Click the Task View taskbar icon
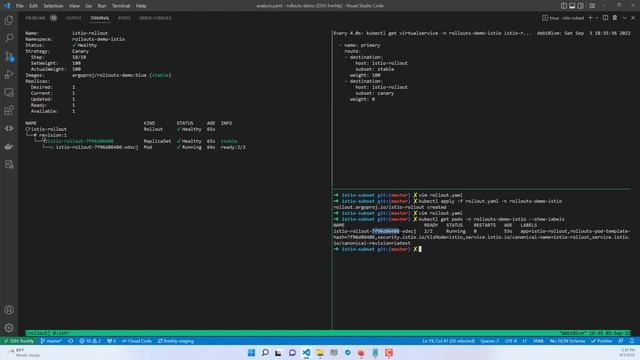 [x=279, y=353]
